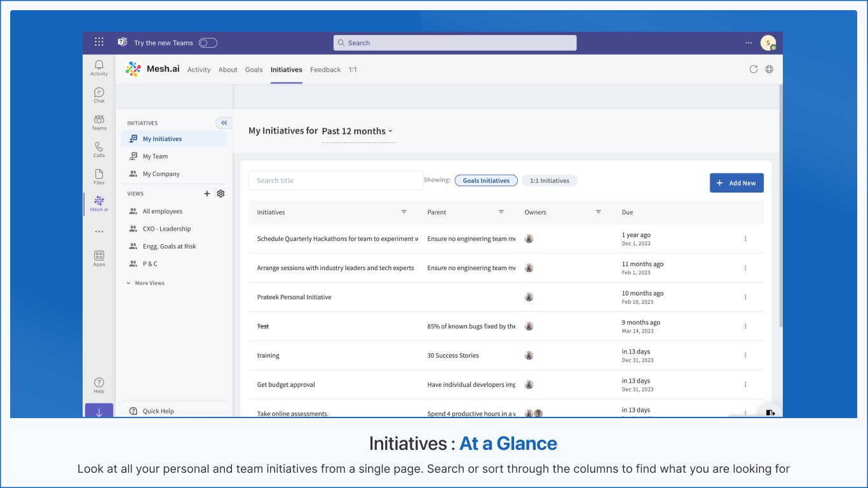Switch to the Activity tab
This screenshot has width=868, height=488.
(x=199, y=70)
